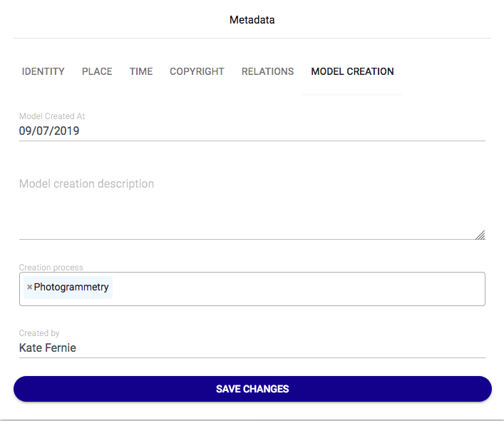This screenshot has height=421, width=504.
Task: Switch to the Identity tab
Action: point(43,71)
